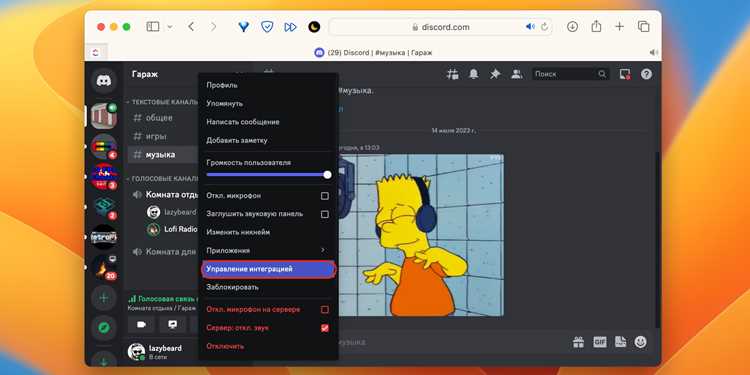This screenshot has width=750, height=375.
Task: Click the Громкость пользователя slider handle
Action: (327, 175)
